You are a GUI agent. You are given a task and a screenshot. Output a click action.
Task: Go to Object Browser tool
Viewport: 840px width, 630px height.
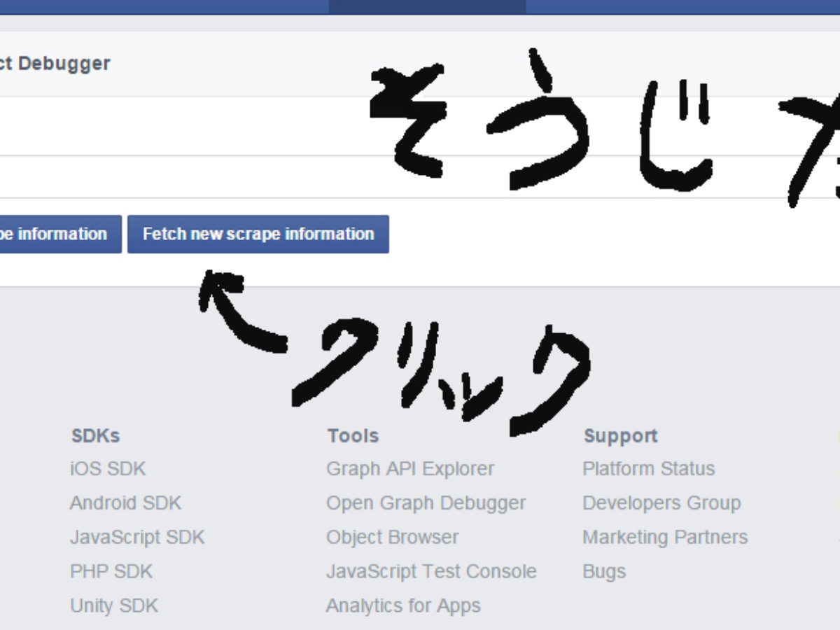click(x=392, y=537)
